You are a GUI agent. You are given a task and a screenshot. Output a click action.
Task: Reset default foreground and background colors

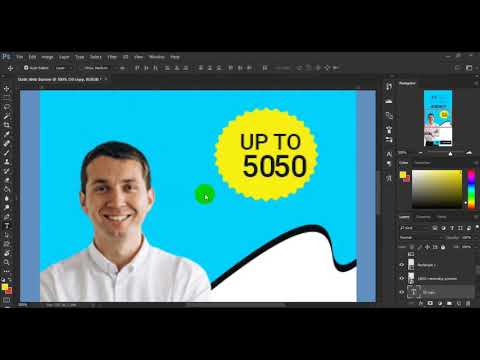3,279
